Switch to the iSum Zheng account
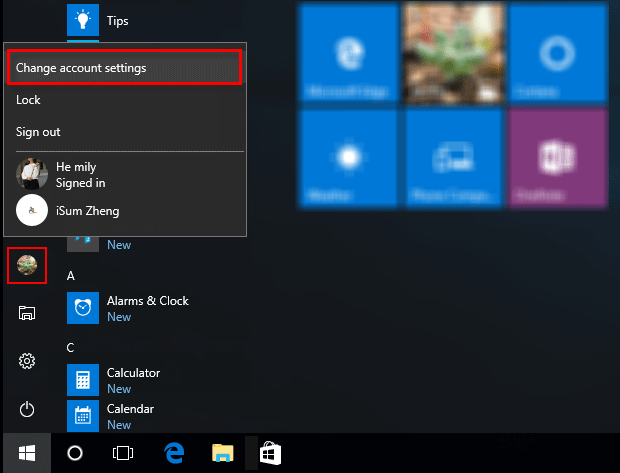The height and width of the screenshot is (473, 620). (90, 210)
